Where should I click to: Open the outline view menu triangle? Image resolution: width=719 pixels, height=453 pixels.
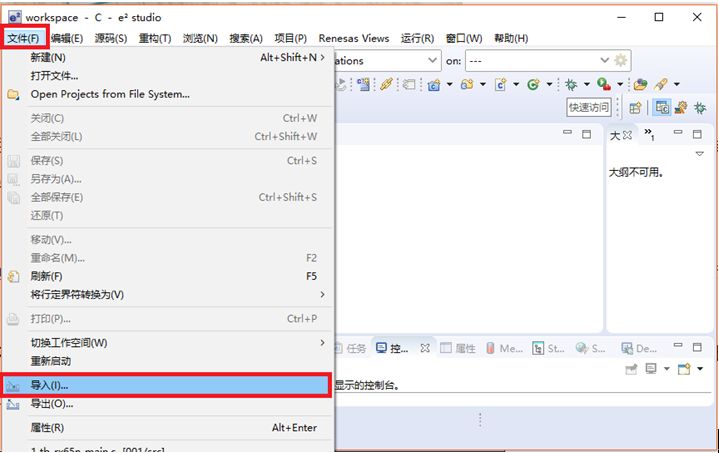coord(700,154)
